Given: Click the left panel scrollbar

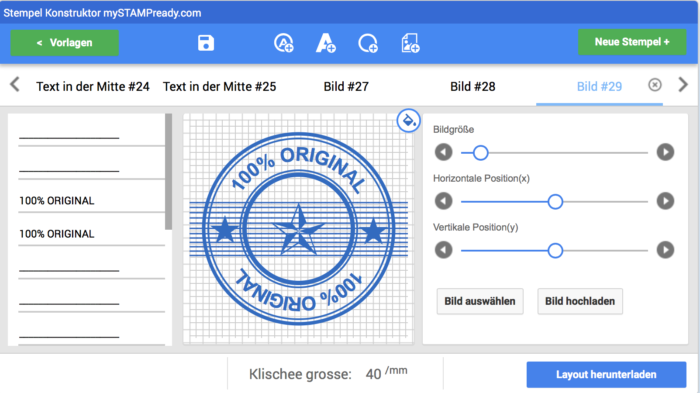Looking at the screenshot, I should [168, 171].
